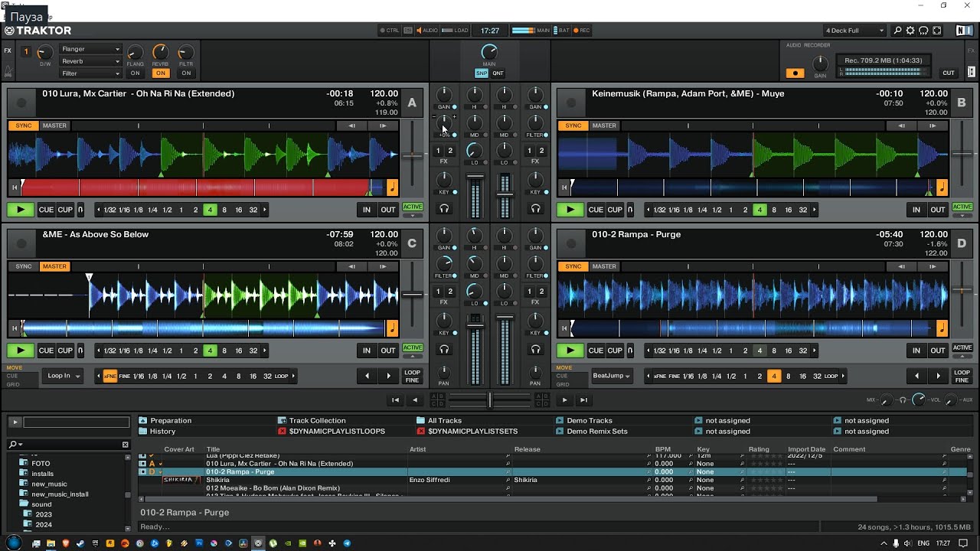Open the Preparation favorite folder
Screen dimensions: 980x551
tap(171, 420)
